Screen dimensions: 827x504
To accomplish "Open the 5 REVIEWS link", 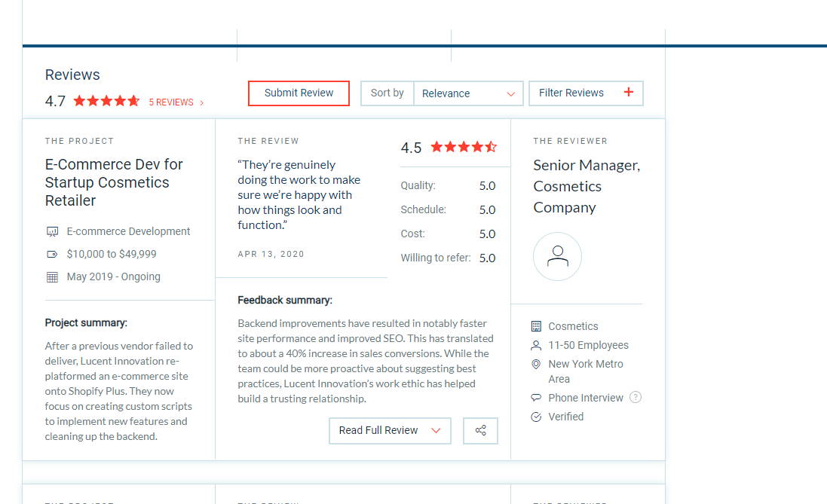I will point(176,102).
